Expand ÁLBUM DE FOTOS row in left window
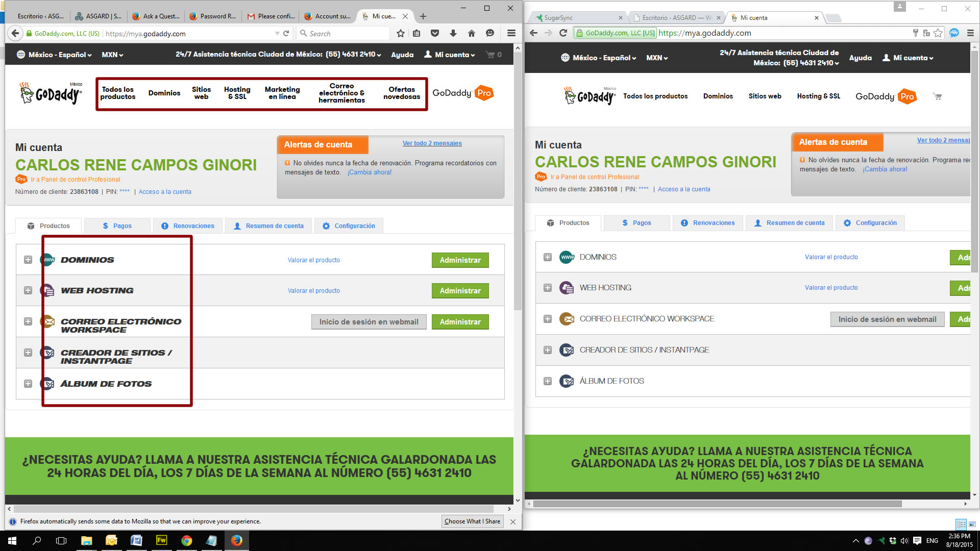This screenshot has height=551, width=980. click(28, 384)
